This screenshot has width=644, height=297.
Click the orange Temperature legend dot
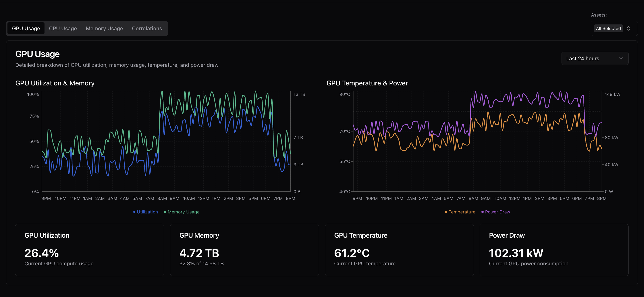click(x=445, y=212)
